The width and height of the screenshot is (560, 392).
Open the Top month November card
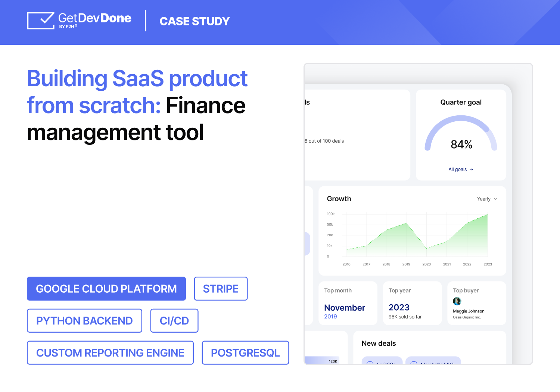[x=348, y=303]
